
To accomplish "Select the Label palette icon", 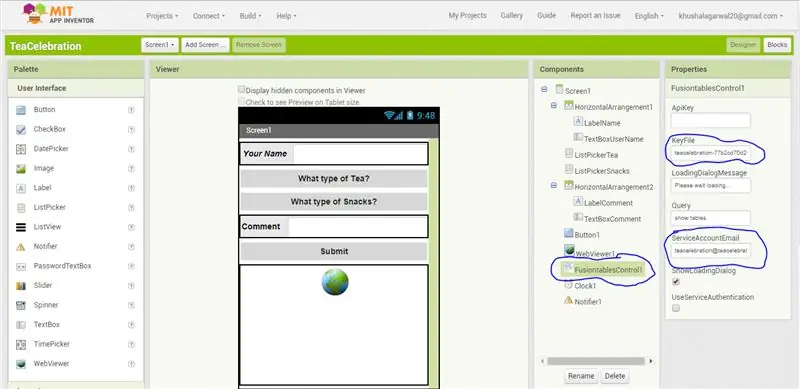I will tap(21, 188).
